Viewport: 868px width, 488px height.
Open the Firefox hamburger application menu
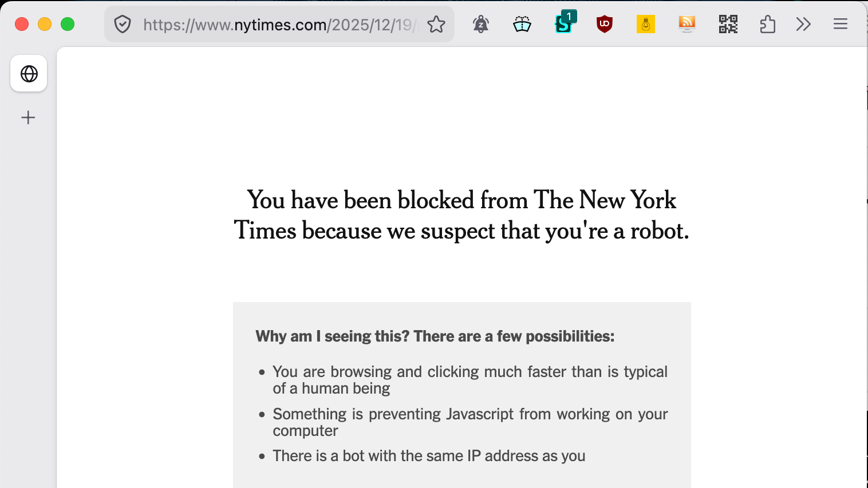(x=841, y=24)
